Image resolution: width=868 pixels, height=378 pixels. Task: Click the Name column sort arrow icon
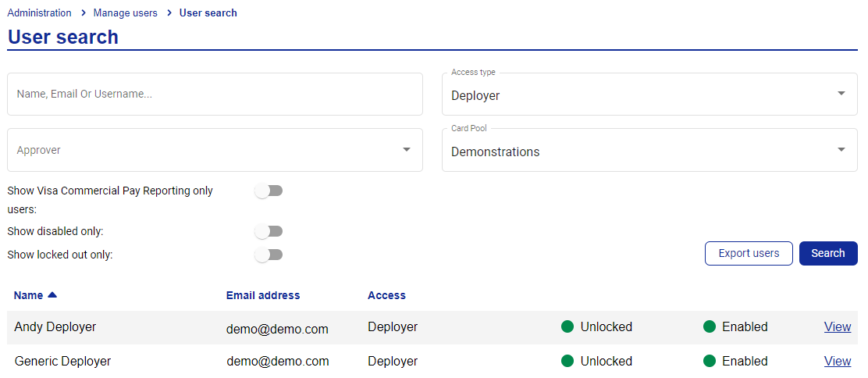[x=52, y=295]
